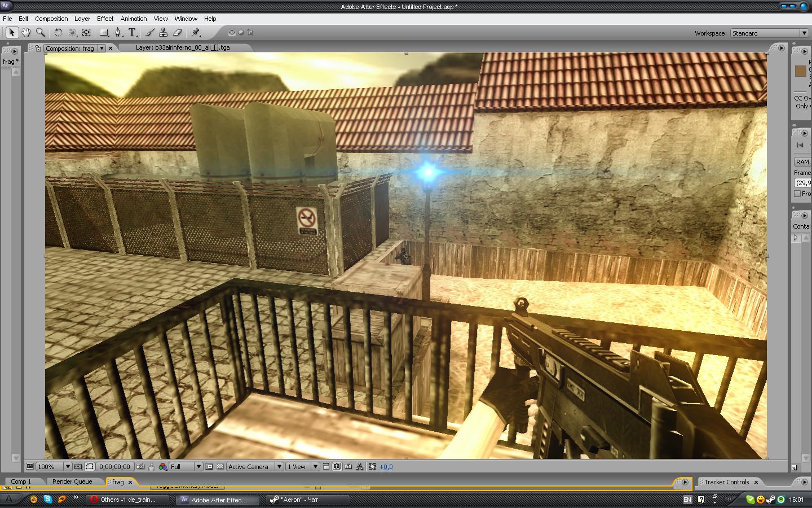Select the Orbit Camera tool
This screenshot has height=508, width=812.
[x=72, y=33]
